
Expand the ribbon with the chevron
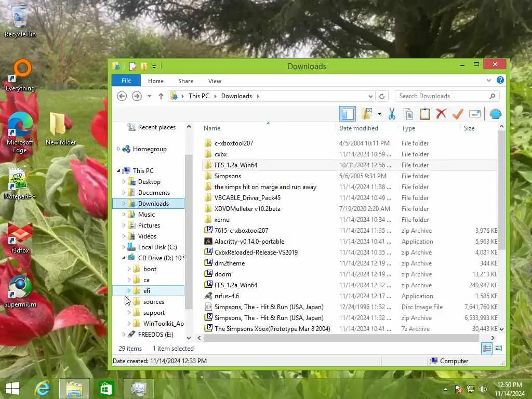[488, 81]
